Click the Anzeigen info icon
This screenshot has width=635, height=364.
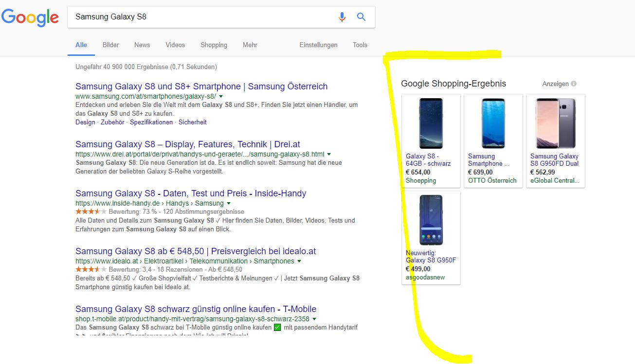pyautogui.click(x=574, y=84)
